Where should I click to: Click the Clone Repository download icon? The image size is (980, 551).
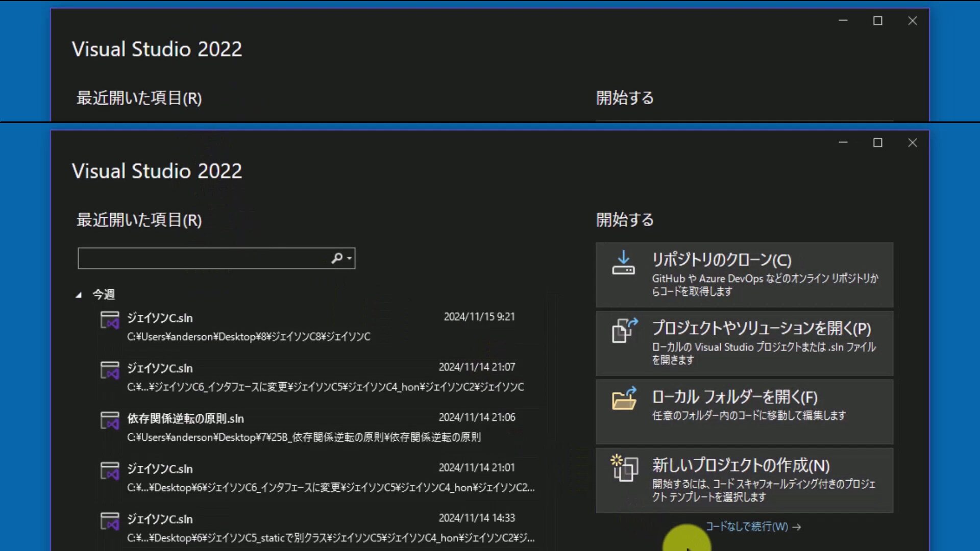(x=623, y=263)
